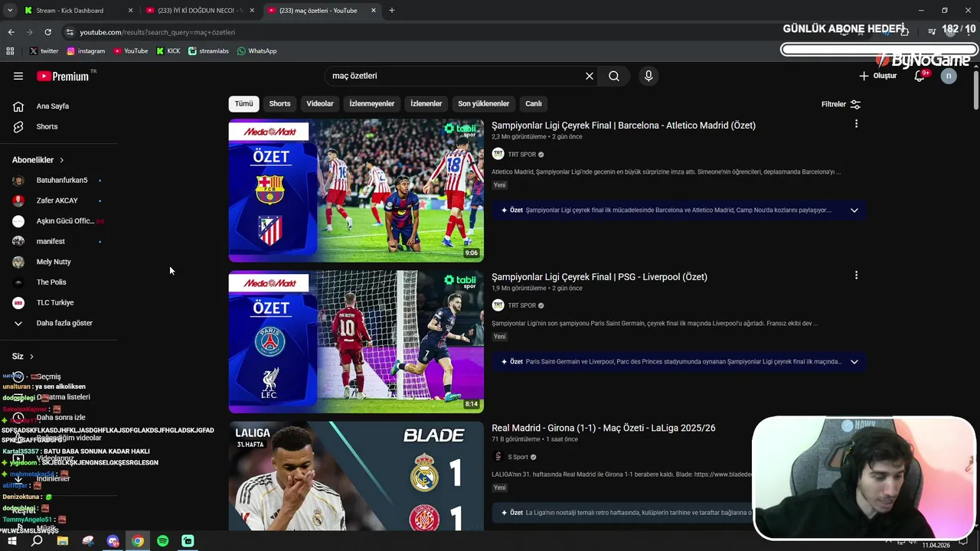This screenshot has height=551, width=980.
Task: Select the Canlı filter chip
Action: 534,103
